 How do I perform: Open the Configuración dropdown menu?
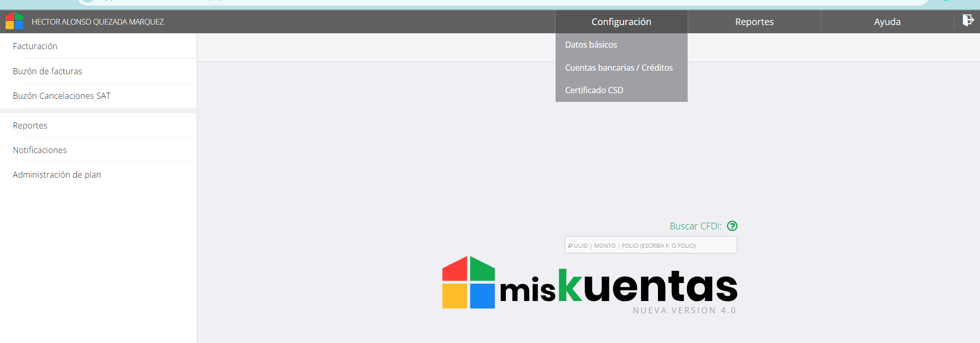pyautogui.click(x=621, y=22)
